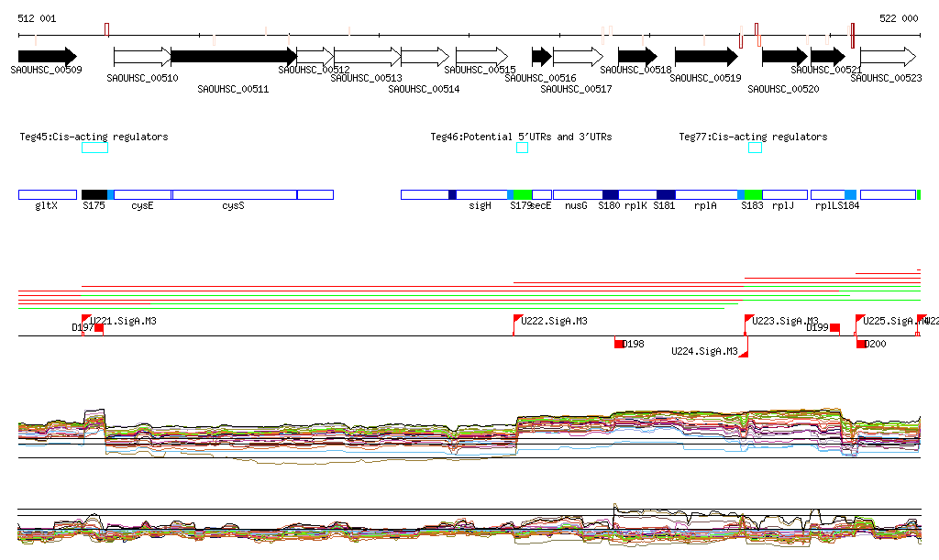939x560 pixels.
Task: Select the U224.SigA.M3 reverse-strand flag
Action: [744, 352]
